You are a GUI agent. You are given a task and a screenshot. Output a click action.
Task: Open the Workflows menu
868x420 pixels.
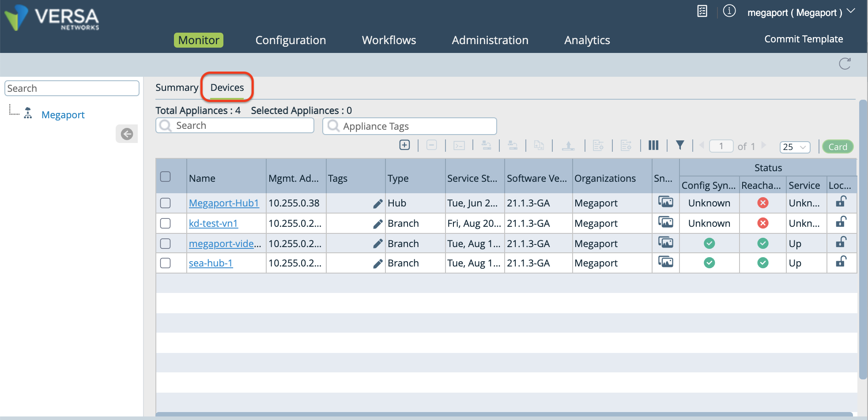[x=389, y=40]
